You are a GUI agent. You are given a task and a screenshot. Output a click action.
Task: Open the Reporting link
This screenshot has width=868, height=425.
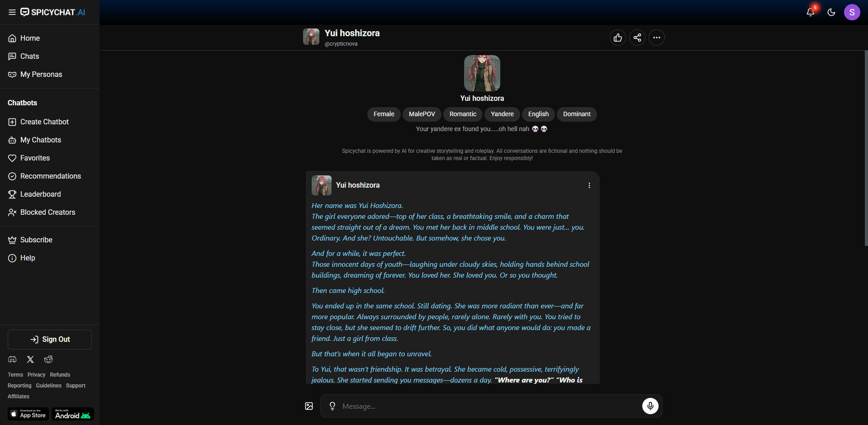point(19,386)
